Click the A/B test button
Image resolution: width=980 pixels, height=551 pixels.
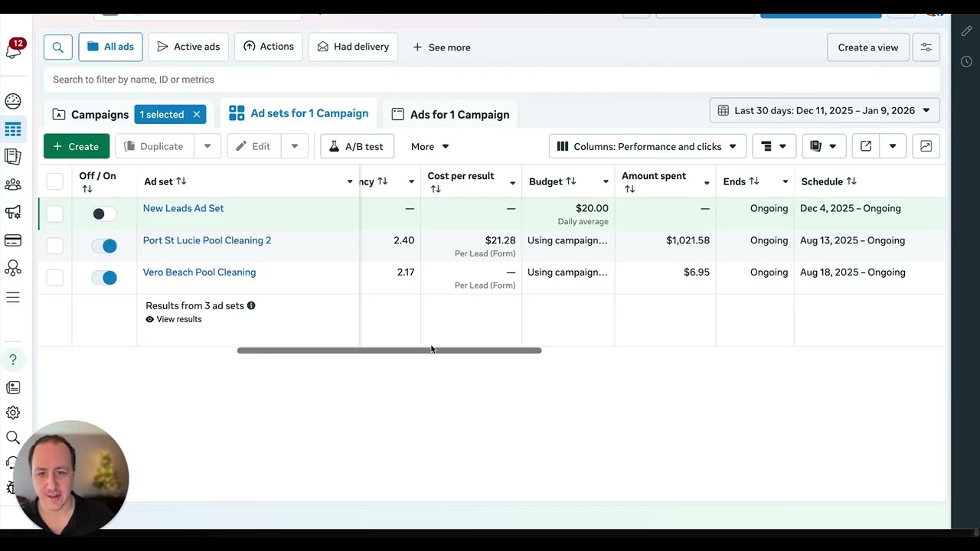357,146
